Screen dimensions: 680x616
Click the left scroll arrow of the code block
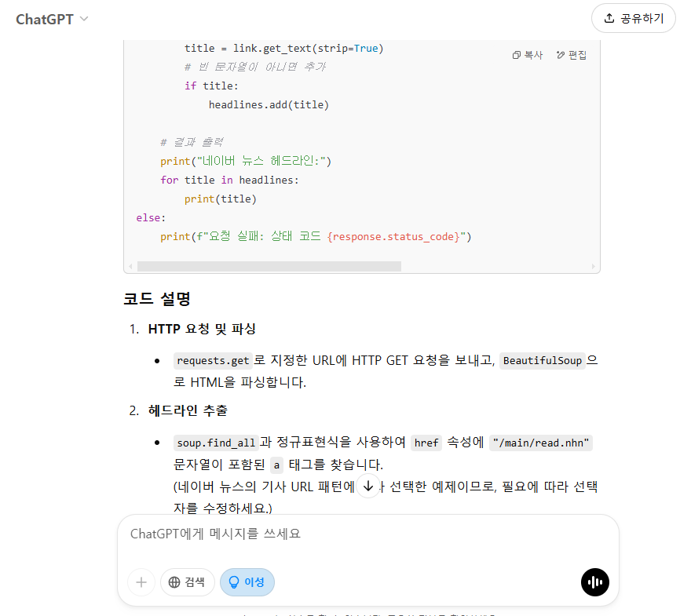[130, 266]
